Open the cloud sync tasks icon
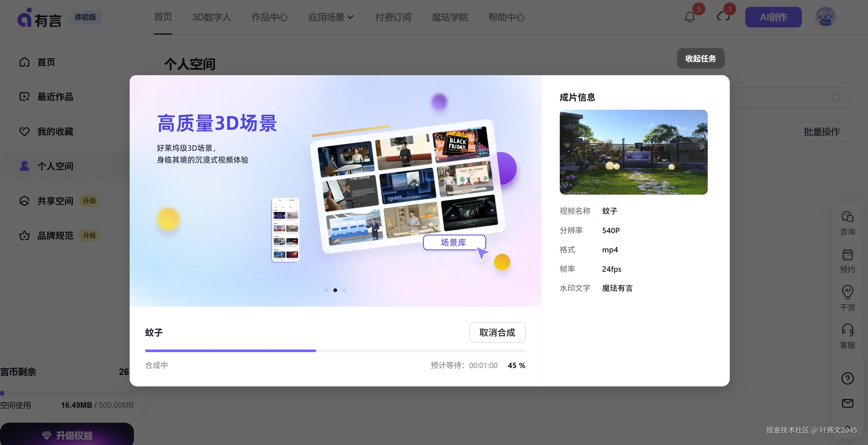The width and height of the screenshot is (868, 445). click(723, 17)
